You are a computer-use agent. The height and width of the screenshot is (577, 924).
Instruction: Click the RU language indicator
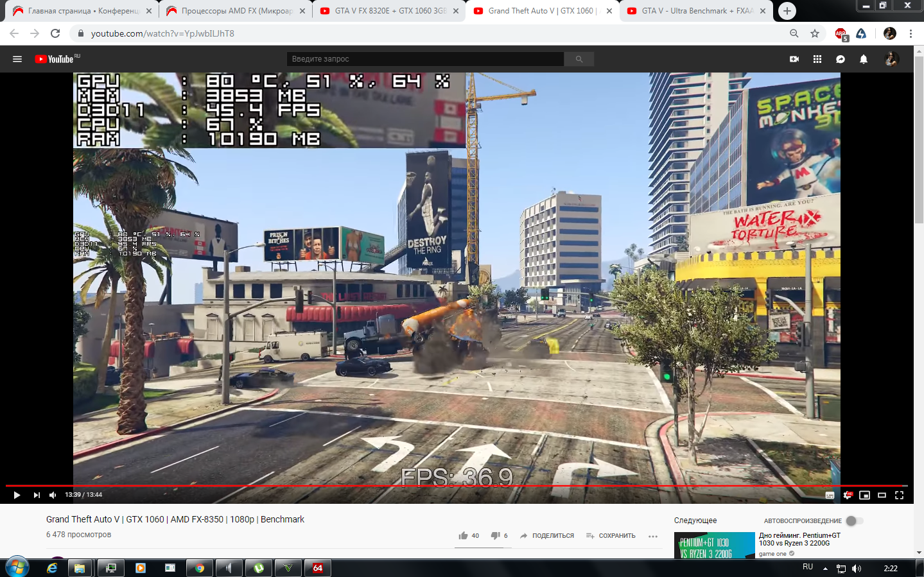pyautogui.click(x=808, y=567)
